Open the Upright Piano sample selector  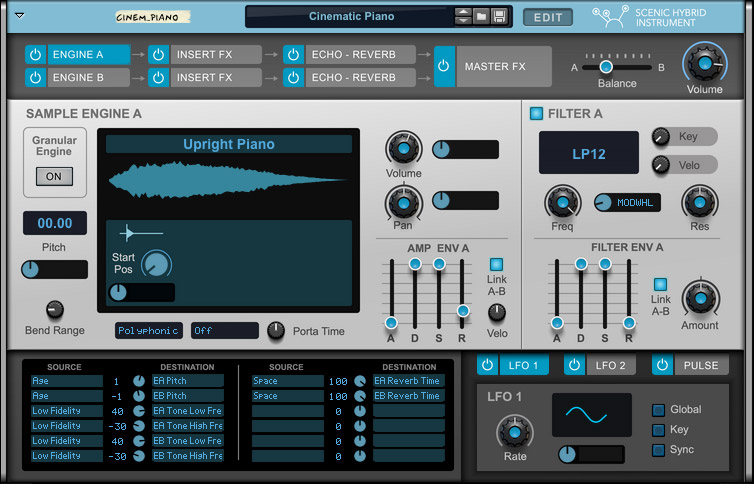[229, 144]
